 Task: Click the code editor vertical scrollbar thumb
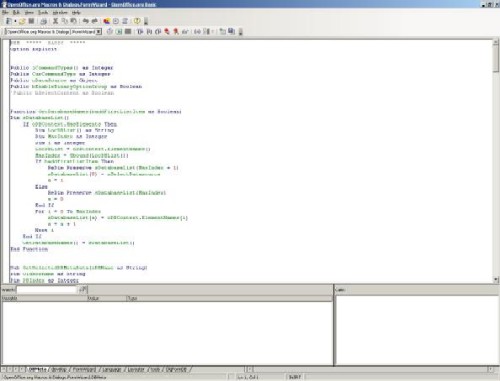pyautogui.click(x=496, y=59)
